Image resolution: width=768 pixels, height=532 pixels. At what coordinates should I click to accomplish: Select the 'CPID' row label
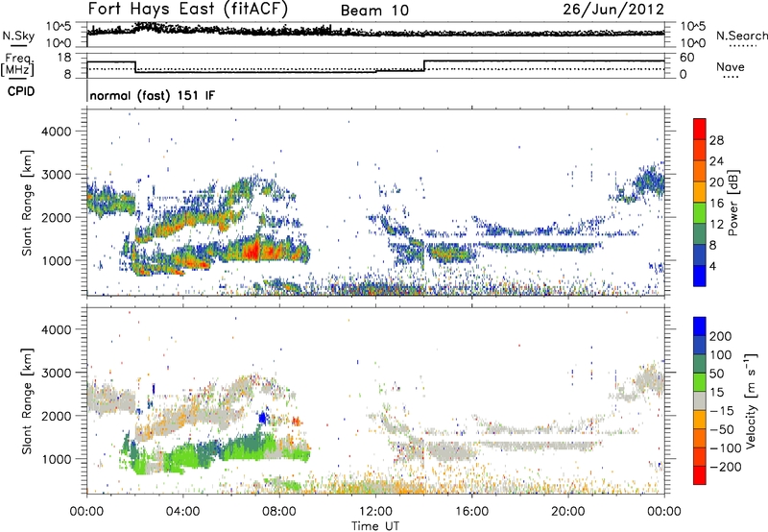(21, 91)
